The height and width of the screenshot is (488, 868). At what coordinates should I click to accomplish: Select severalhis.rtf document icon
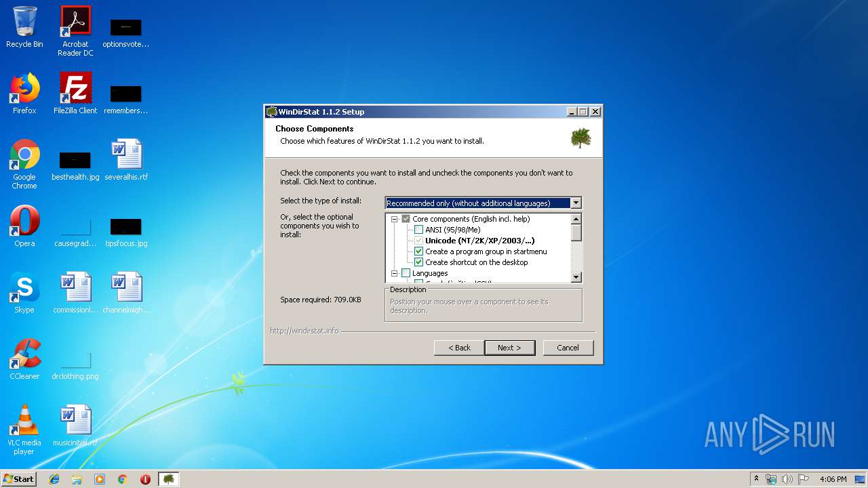click(x=126, y=160)
